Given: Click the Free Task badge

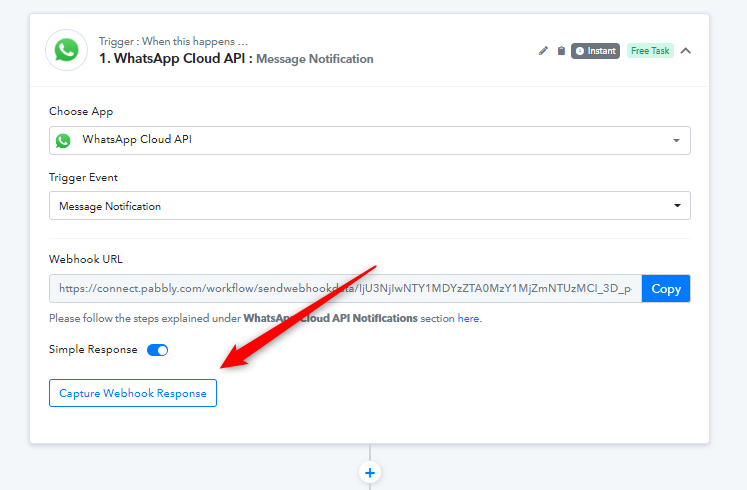Looking at the screenshot, I should (650, 50).
